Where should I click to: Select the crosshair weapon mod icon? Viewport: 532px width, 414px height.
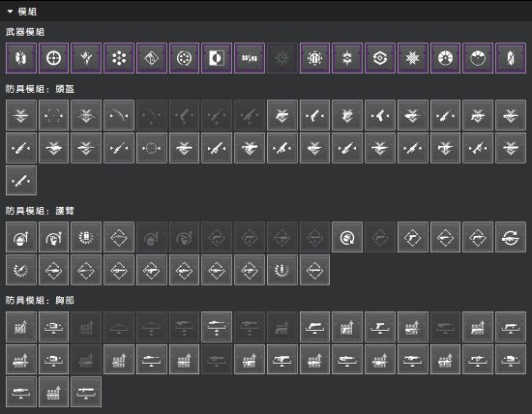[x=53, y=58]
